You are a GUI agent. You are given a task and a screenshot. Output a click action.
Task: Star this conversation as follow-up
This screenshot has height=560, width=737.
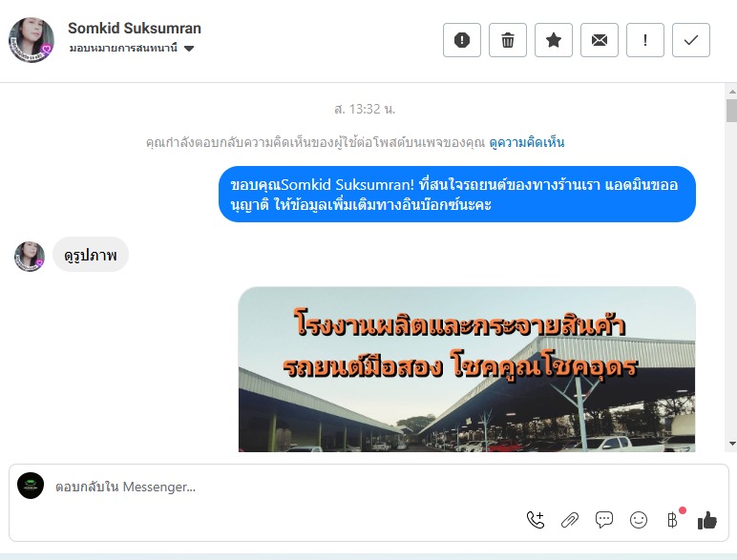click(554, 40)
